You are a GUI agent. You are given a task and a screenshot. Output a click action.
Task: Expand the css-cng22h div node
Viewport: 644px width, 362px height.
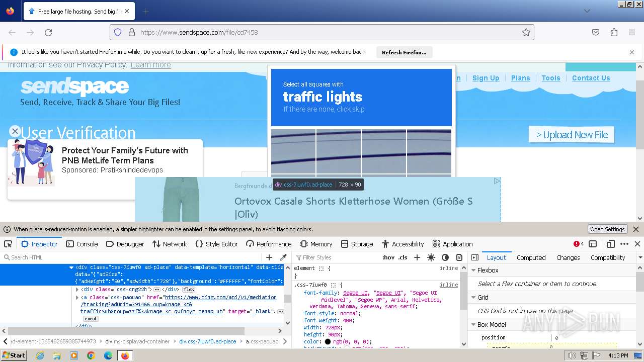(x=77, y=290)
